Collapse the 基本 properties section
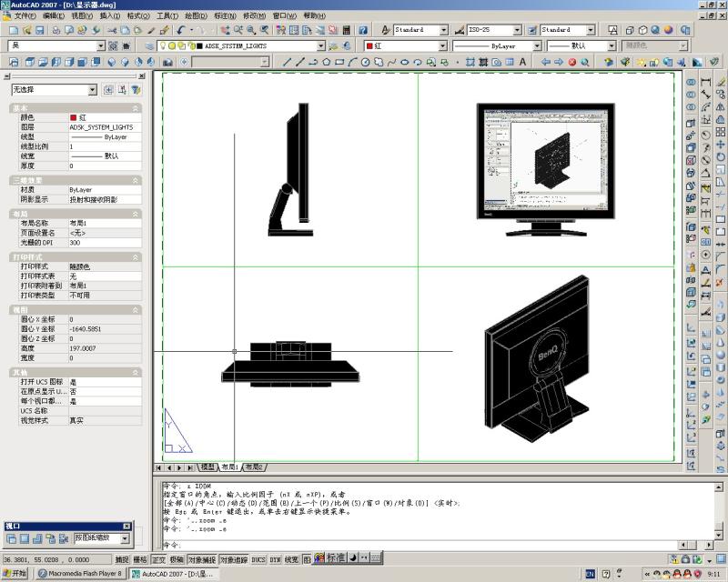This screenshot has width=728, height=582. point(136,108)
